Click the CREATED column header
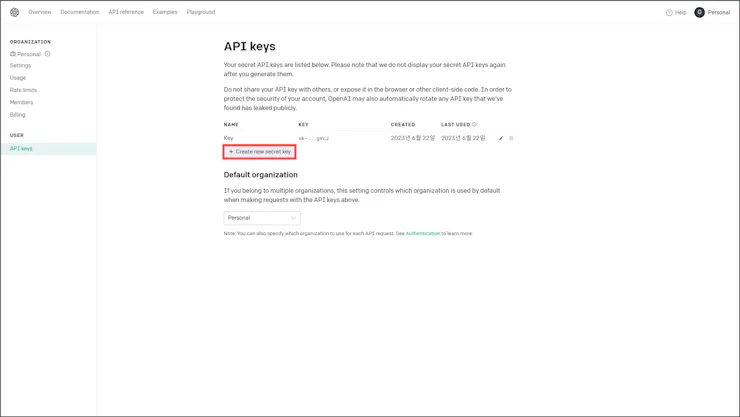This screenshot has height=417, width=740. coord(403,125)
